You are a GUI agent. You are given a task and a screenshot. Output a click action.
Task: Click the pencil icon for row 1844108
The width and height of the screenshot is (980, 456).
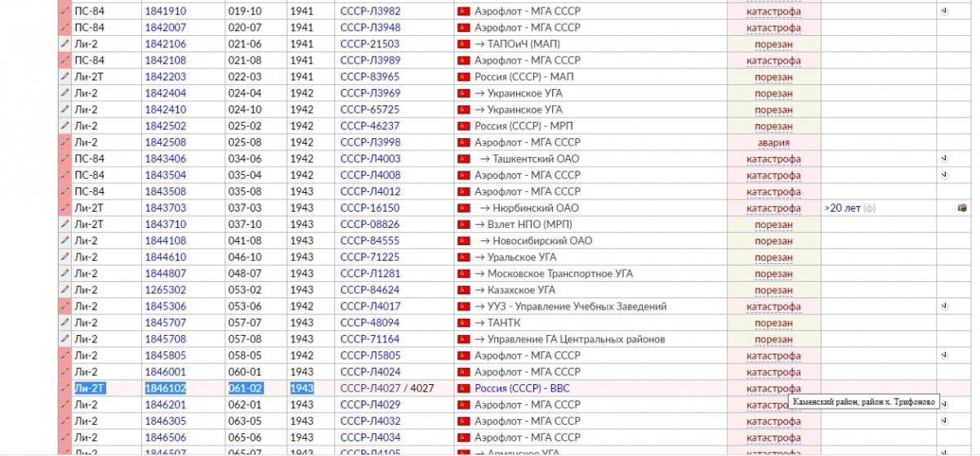pyautogui.click(x=65, y=241)
